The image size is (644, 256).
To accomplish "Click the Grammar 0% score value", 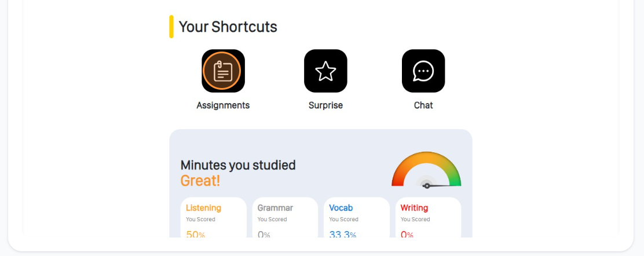I will [264, 234].
